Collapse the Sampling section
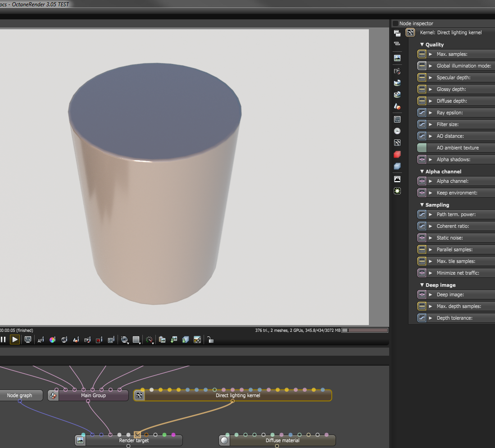Screen dimensions: 495x448 click(422, 205)
